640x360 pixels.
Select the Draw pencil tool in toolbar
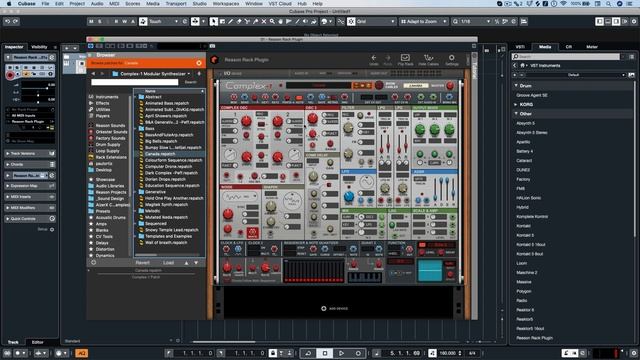tap(230, 21)
